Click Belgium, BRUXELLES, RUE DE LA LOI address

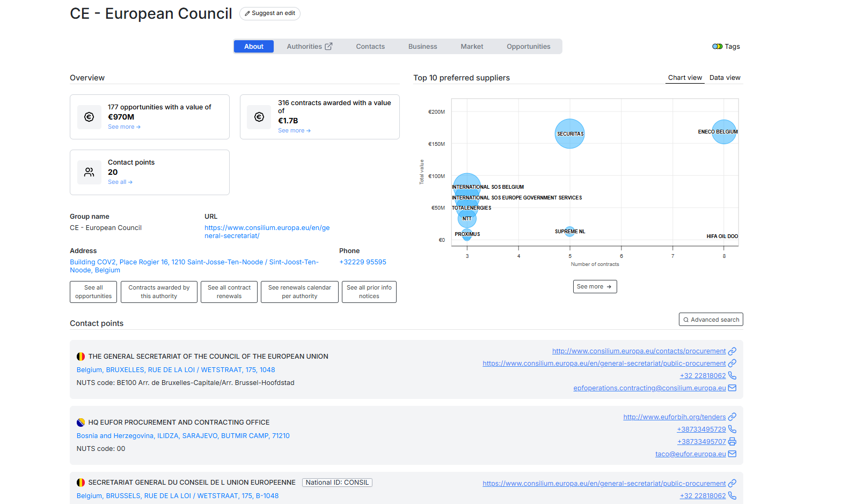(175, 370)
